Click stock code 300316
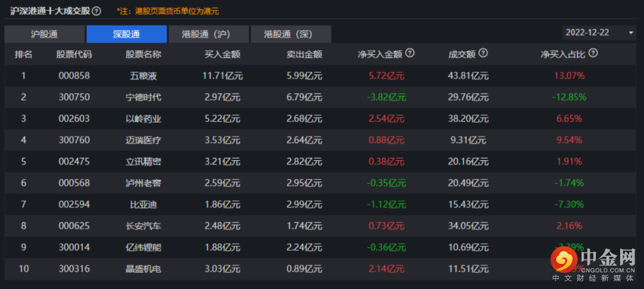 point(74,269)
